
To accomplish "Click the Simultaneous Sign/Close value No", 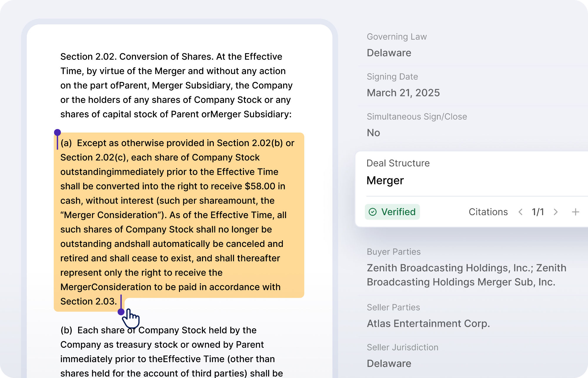I will point(373,133).
